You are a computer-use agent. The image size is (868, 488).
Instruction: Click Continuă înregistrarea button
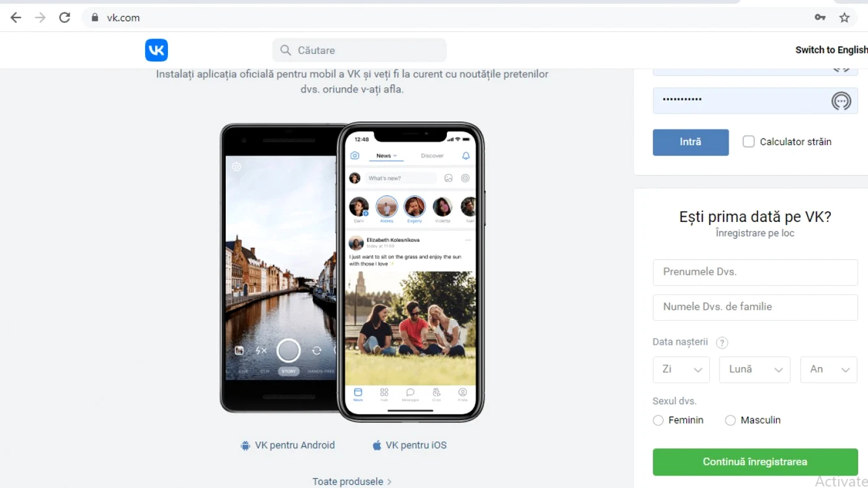point(755,462)
